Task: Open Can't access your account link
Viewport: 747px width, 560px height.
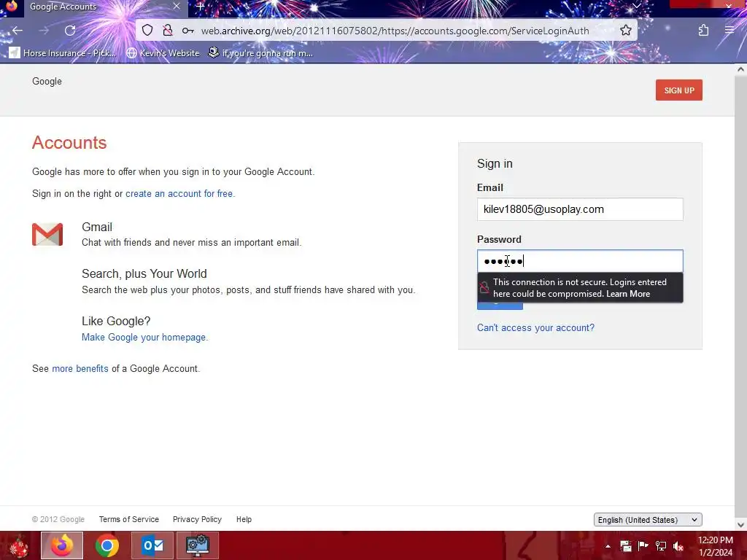Action: pyautogui.click(x=535, y=327)
